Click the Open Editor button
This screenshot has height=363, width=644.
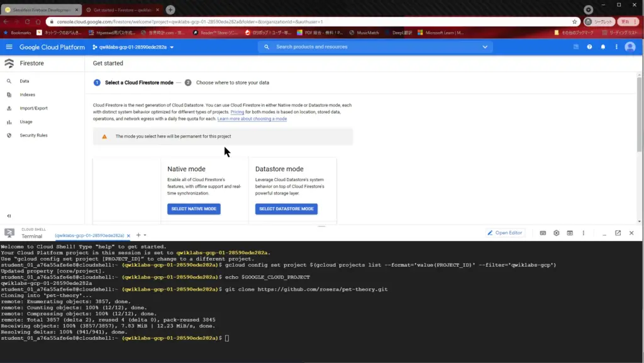[x=505, y=233]
